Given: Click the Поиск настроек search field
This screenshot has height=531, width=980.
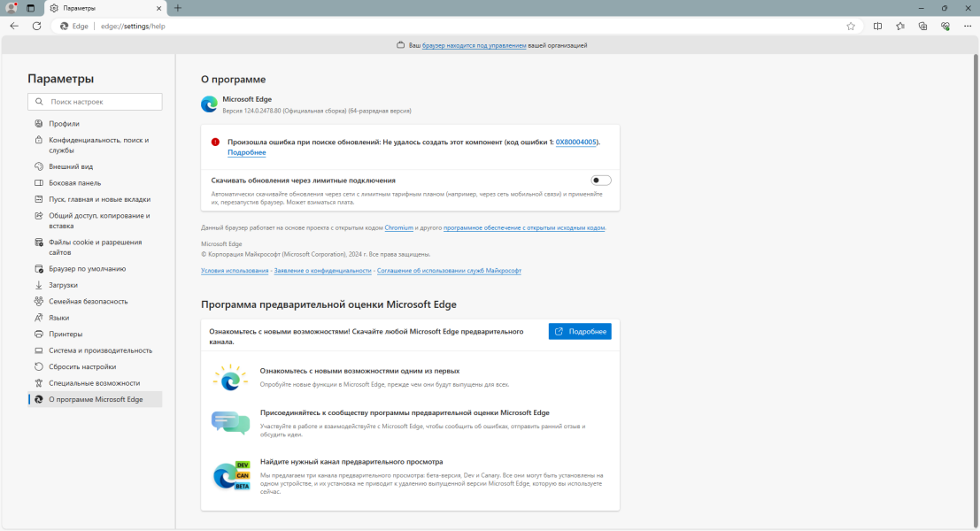Looking at the screenshot, I should 95,102.
